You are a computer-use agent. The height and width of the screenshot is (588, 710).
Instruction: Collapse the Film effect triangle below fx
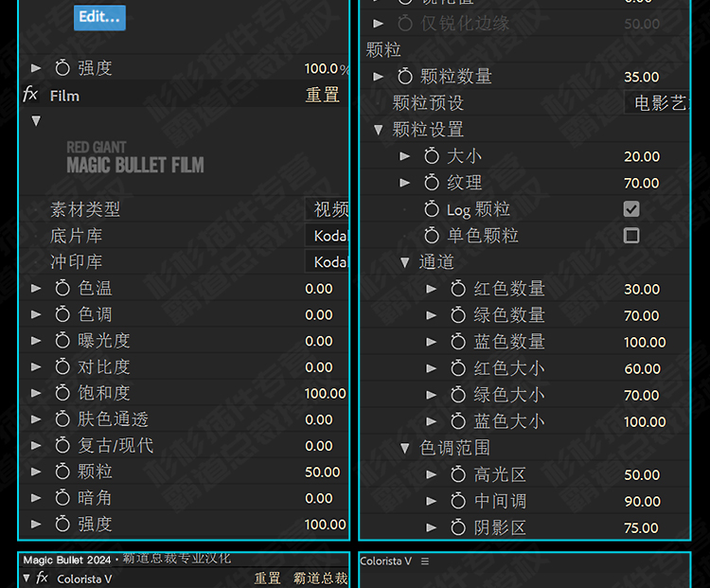36,120
